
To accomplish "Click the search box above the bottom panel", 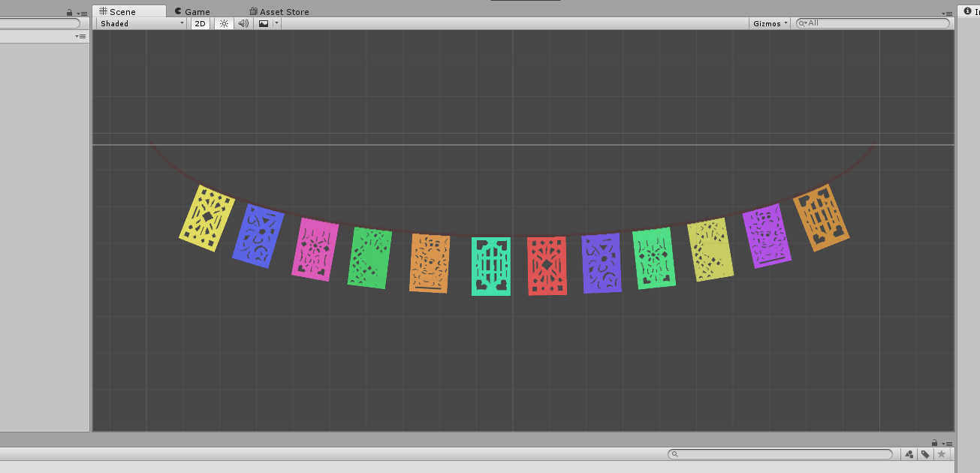I will coord(779,453).
